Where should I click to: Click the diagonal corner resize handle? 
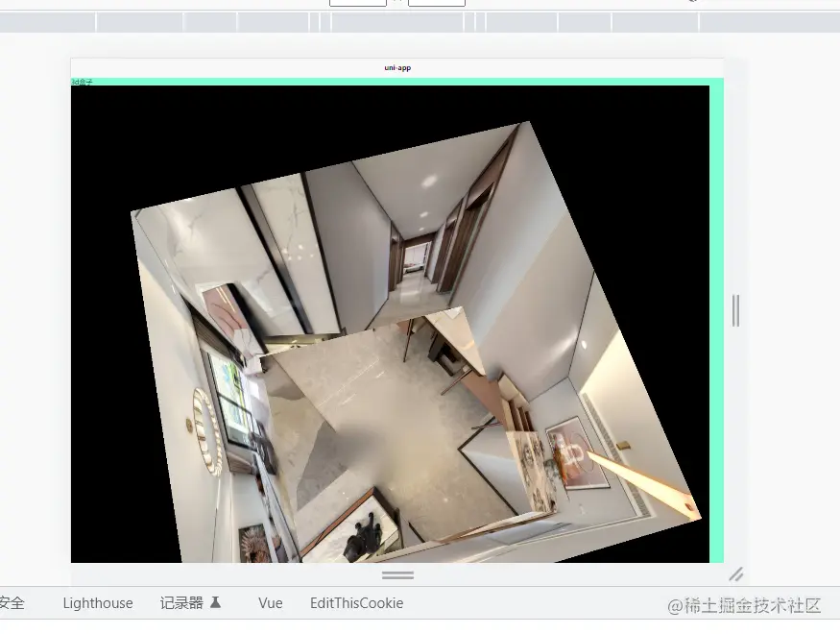pos(736,574)
